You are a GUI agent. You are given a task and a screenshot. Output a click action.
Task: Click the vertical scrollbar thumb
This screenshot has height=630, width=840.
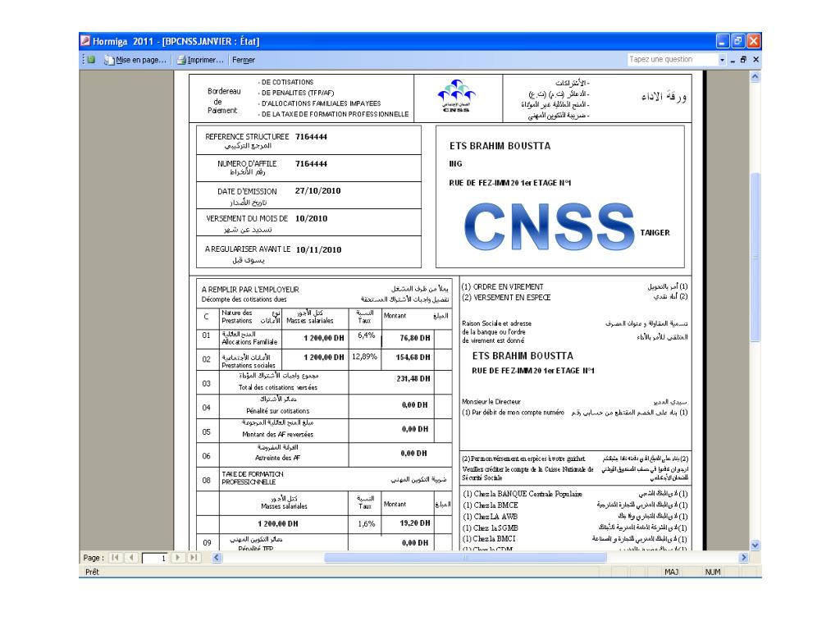click(x=755, y=257)
